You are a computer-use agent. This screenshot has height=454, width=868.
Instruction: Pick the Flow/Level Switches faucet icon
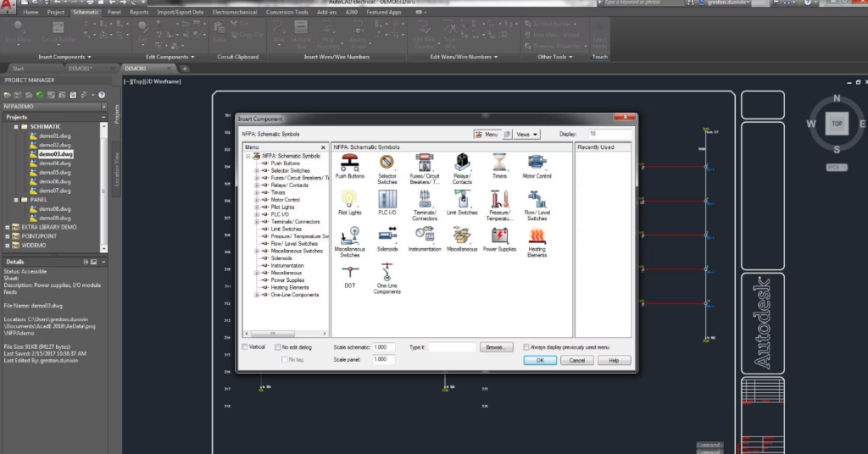pyautogui.click(x=537, y=200)
